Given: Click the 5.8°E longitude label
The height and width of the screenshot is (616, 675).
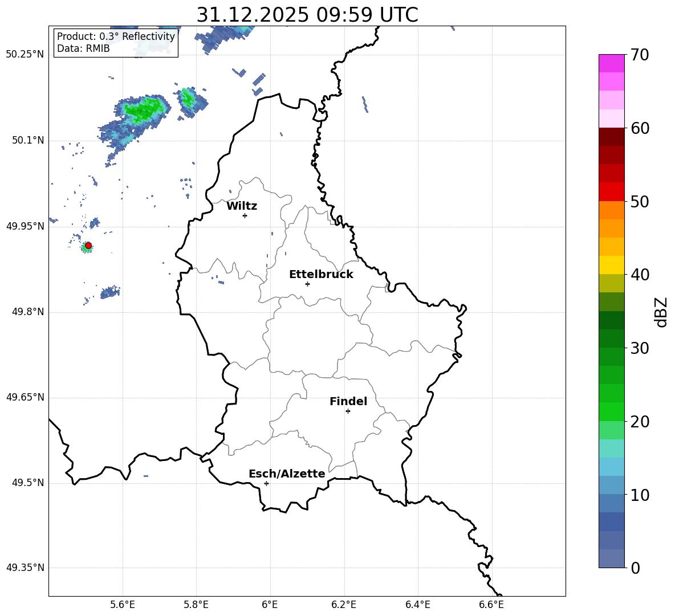Looking at the screenshot, I should [x=196, y=605].
